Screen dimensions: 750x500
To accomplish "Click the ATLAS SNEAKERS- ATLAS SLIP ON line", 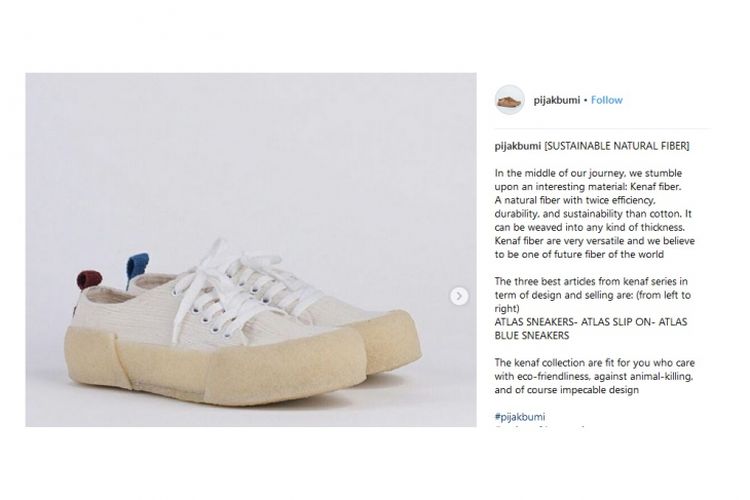I will tap(591, 322).
